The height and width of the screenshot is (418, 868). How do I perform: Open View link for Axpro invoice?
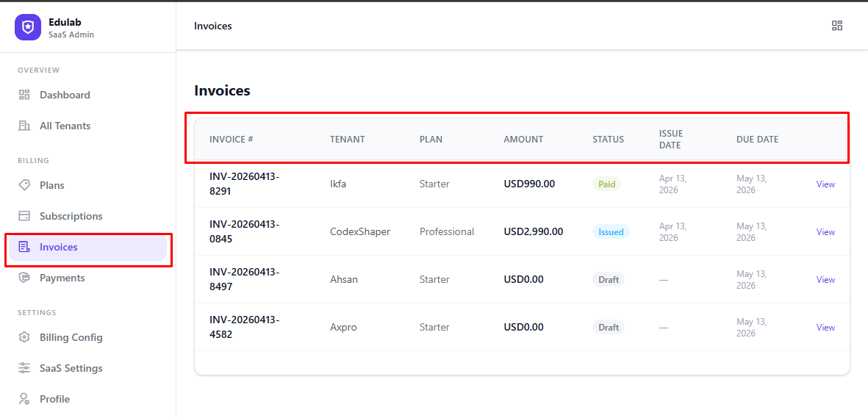point(825,328)
